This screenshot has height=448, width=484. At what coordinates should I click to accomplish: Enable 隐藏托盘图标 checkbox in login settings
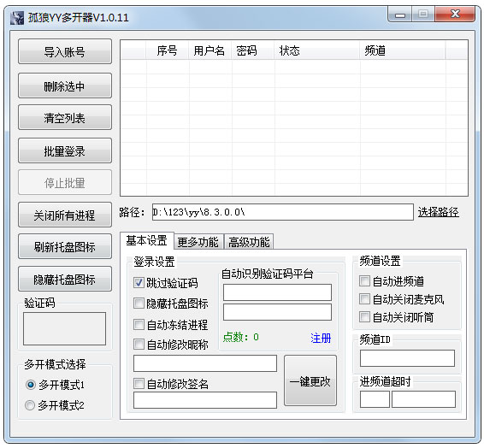click(139, 303)
